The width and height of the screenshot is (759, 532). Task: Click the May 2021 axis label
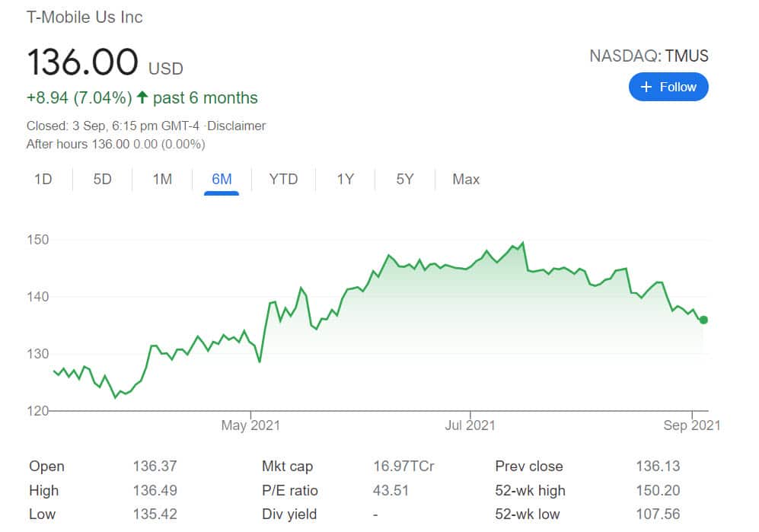click(250, 425)
